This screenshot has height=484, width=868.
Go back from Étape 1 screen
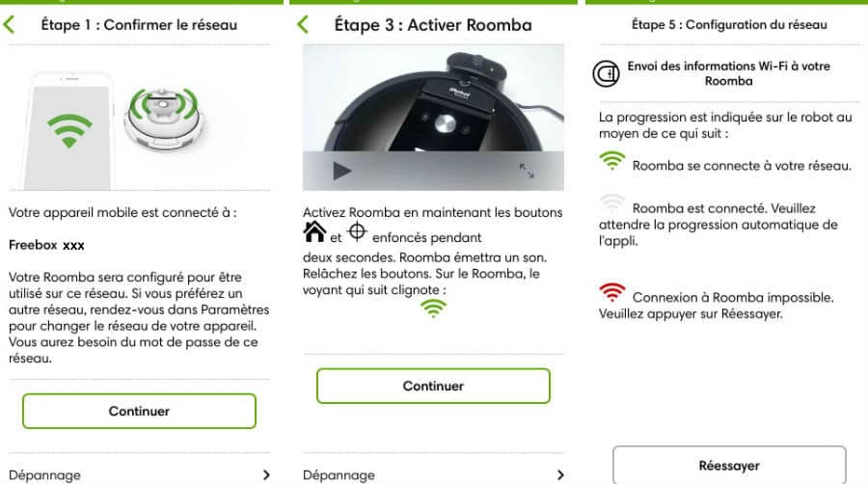tap(9, 24)
